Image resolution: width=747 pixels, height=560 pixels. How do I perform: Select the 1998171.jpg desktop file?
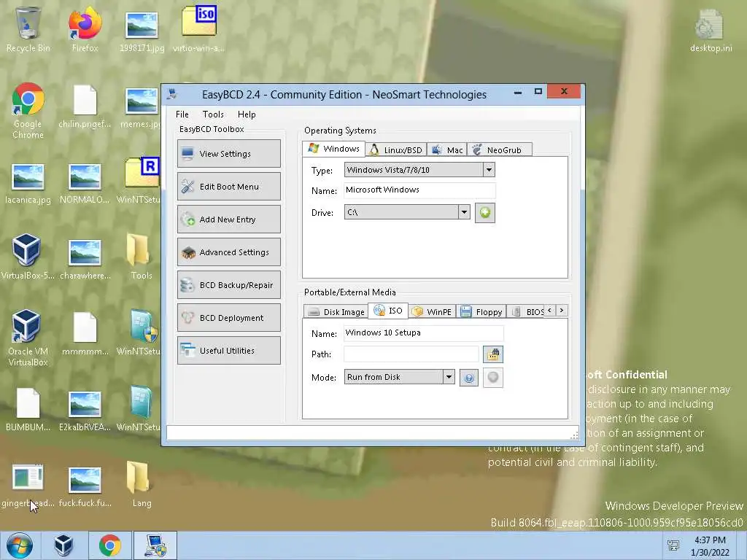coord(142,31)
